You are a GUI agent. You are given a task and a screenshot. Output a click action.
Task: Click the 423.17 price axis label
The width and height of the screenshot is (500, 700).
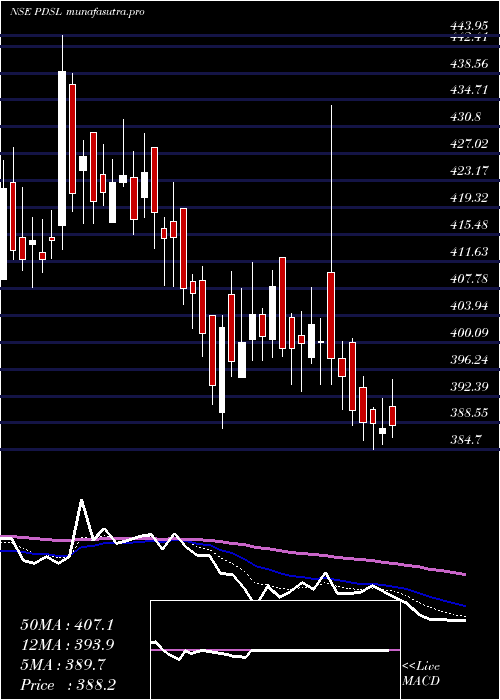469,171
